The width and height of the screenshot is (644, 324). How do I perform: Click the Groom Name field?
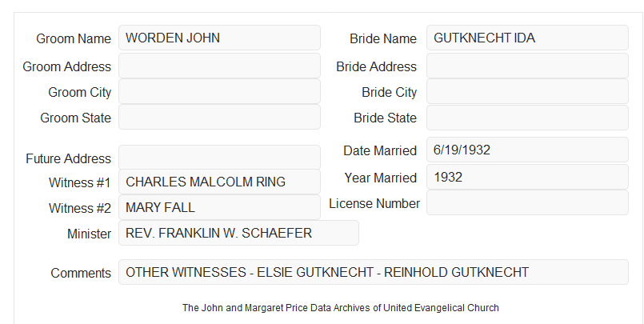(x=219, y=38)
